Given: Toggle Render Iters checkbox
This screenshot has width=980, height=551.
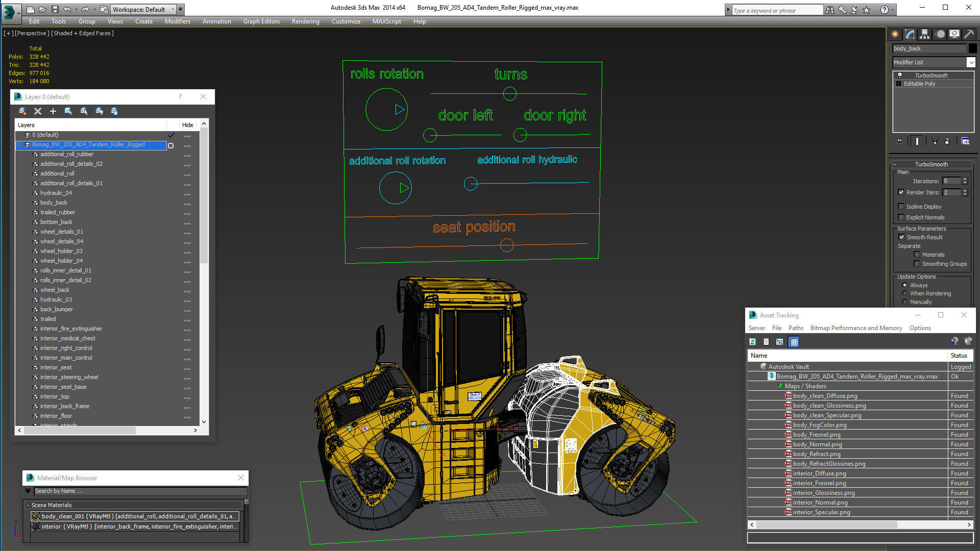Looking at the screenshot, I should tap(901, 192).
